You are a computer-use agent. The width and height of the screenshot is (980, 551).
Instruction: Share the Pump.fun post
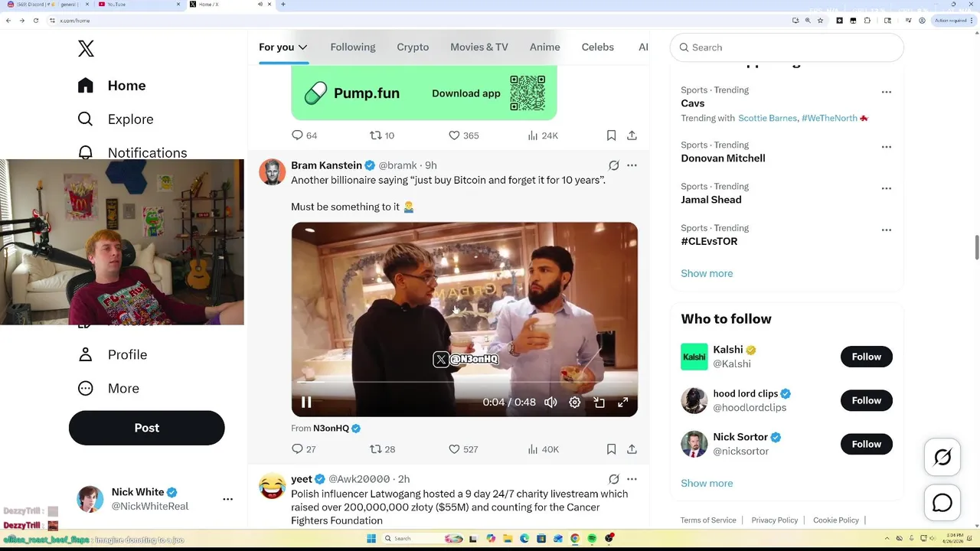(632, 135)
